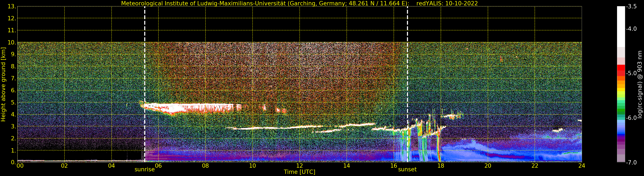This screenshot has width=644, height=176.
Task: Click the white dashed sunset marker line
Action: [408, 84]
